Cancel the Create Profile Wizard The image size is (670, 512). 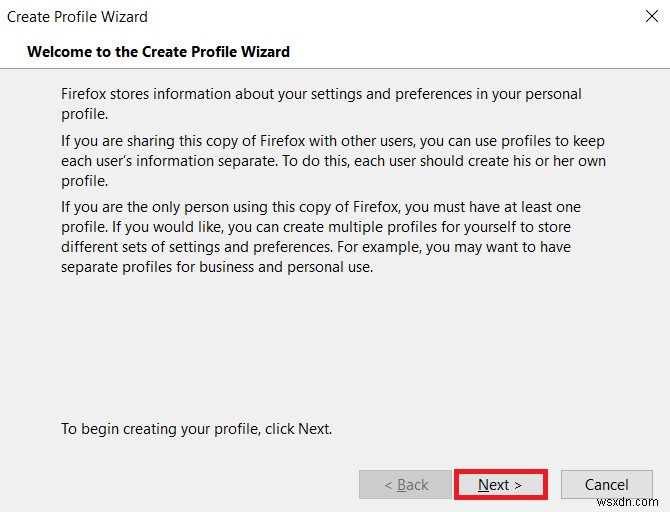click(606, 485)
